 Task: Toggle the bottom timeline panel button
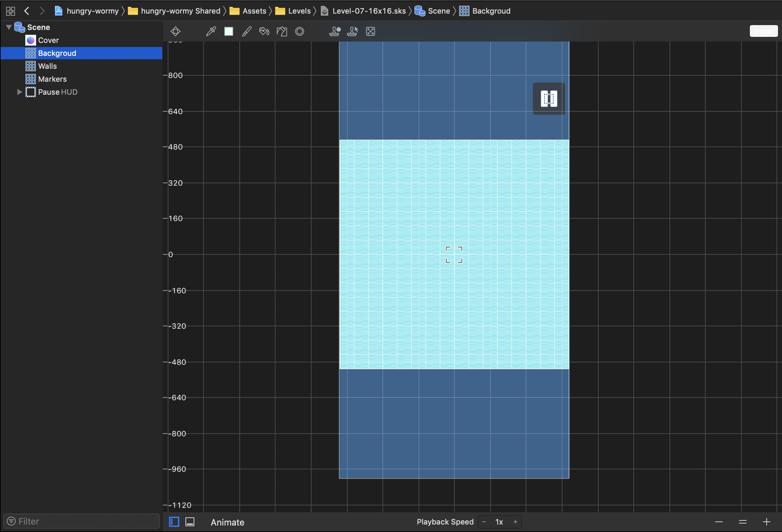tap(190, 522)
